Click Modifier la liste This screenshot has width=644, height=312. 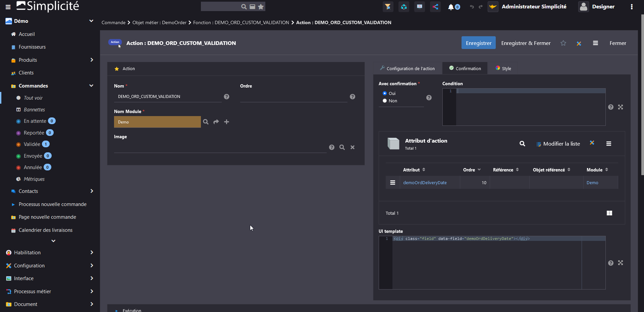pos(558,144)
